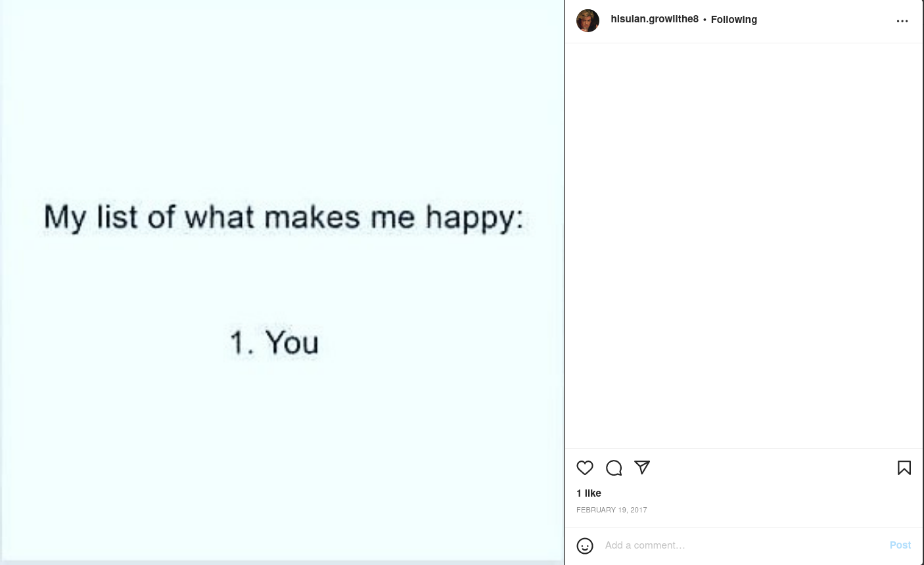Unfollow by clicking the Following button
Image resolution: width=924 pixels, height=565 pixels.
click(x=734, y=19)
